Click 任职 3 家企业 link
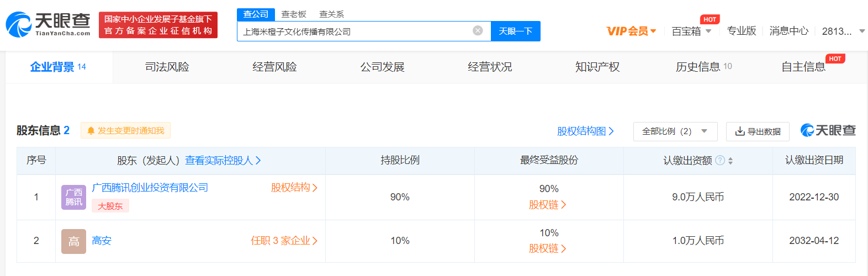The image size is (868, 276). point(284,241)
